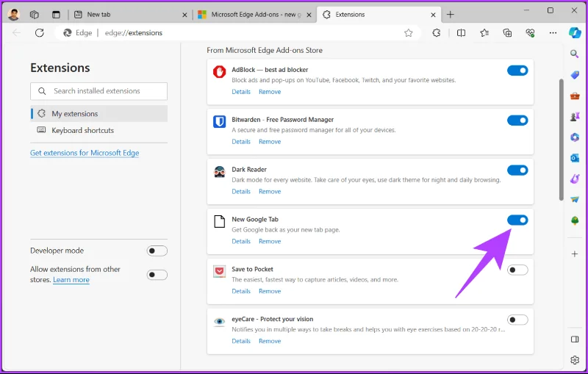
Task: Enable the eyeCare extension toggle
Action: tap(517, 320)
